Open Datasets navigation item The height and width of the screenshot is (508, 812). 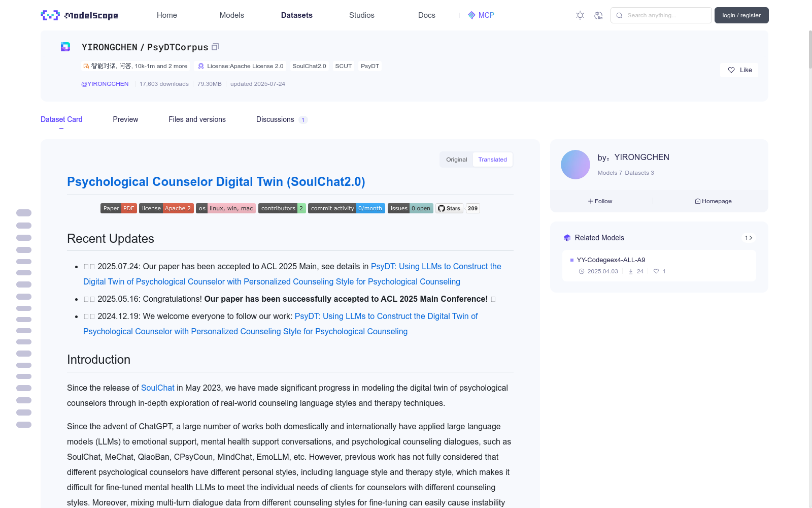coord(297,15)
